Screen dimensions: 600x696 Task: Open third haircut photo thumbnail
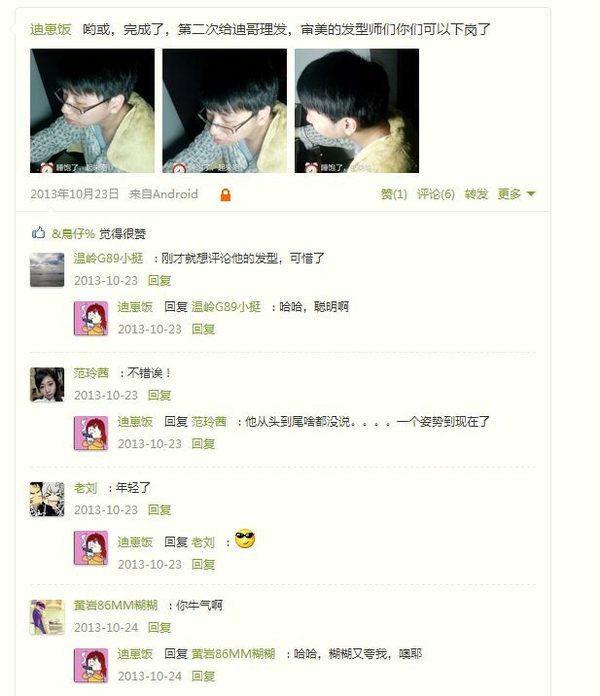point(357,111)
